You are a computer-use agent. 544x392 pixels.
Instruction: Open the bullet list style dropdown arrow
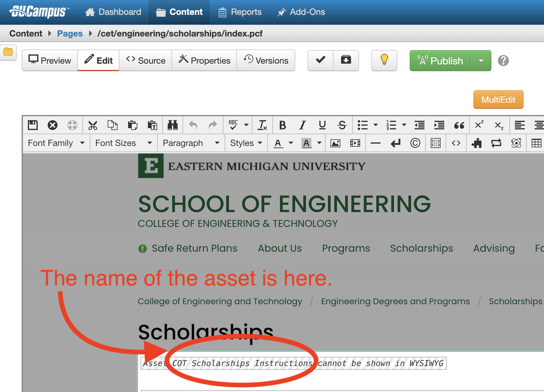click(x=376, y=125)
